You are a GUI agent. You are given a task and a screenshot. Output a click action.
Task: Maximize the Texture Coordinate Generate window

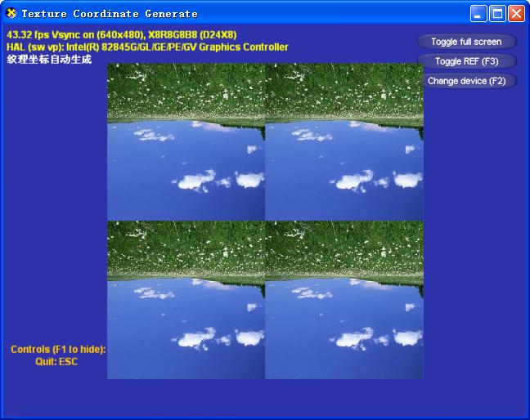pos(497,14)
